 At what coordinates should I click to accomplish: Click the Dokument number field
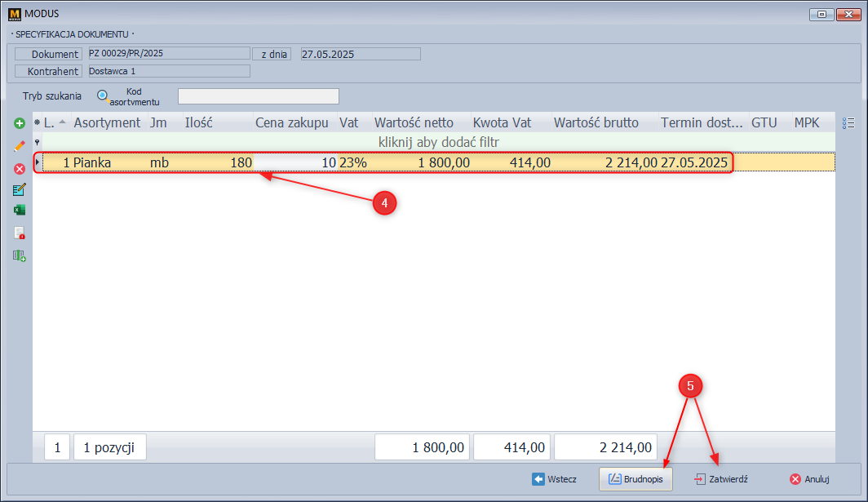tap(170, 53)
